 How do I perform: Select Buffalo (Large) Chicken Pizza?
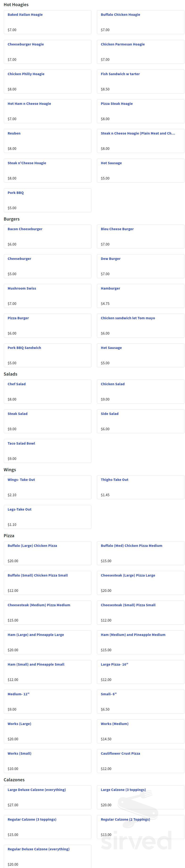[x=48, y=553]
